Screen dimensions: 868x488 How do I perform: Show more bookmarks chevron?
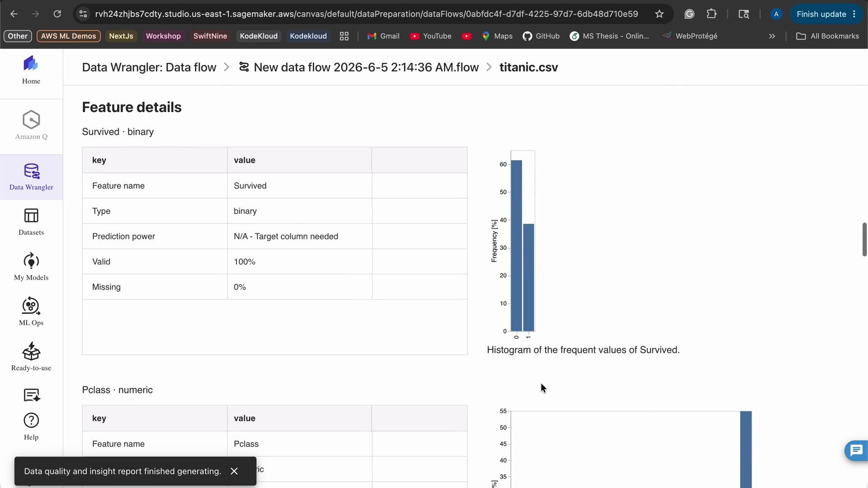(x=772, y=36)
